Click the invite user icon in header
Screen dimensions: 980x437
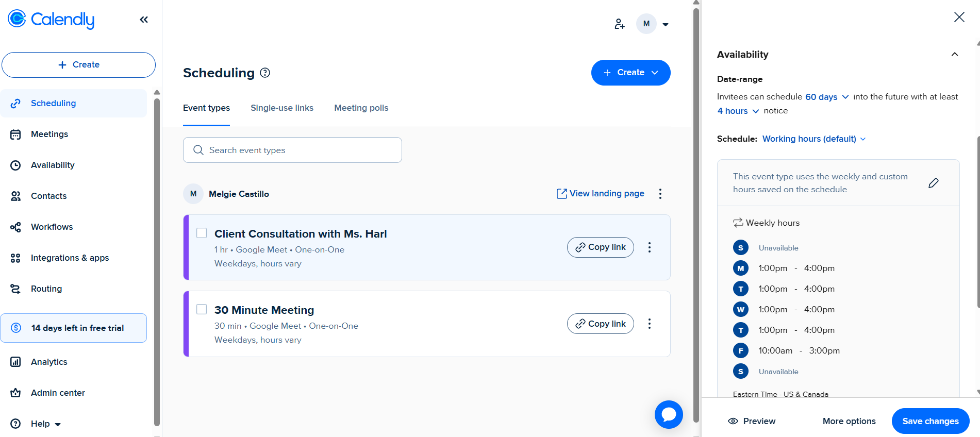(619, 24)
